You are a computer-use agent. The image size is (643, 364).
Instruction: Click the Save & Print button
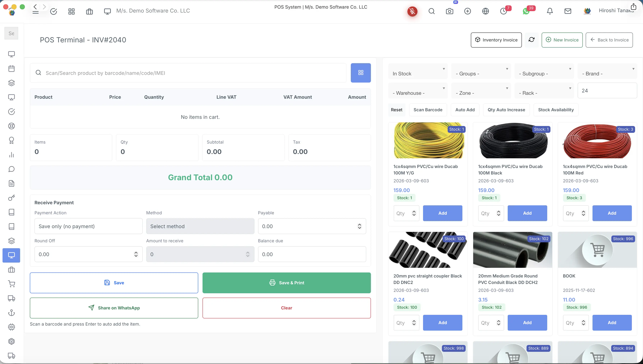click(x=287, y=283)
